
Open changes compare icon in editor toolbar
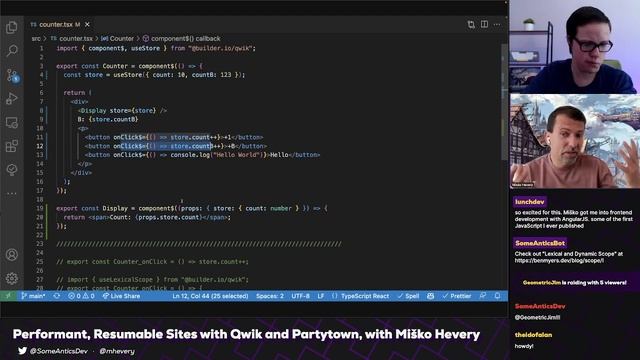pos(471,24)
